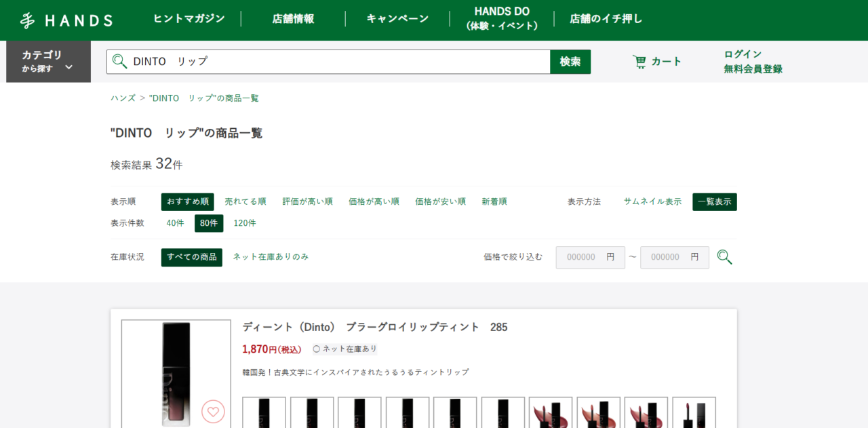Select the eighth variant thumbnail with swatch smear
This screenshot has height=428, width=868.
coord(599,412)
